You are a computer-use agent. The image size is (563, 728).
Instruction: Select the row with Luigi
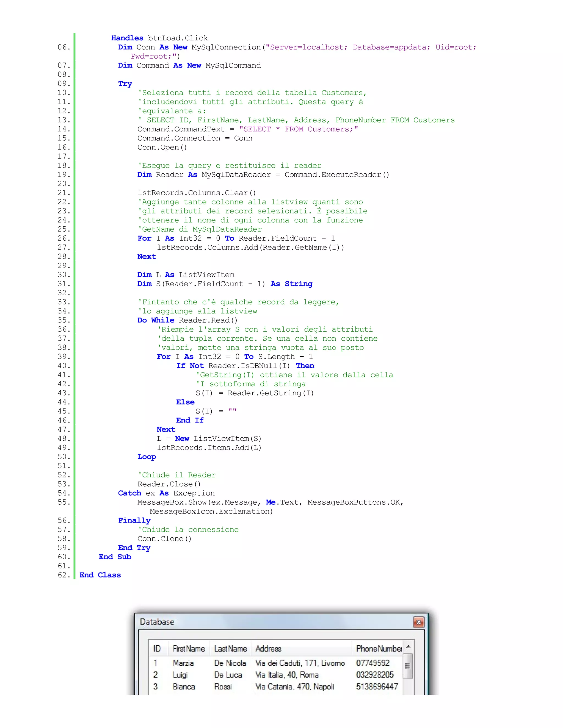coord(275,675)
